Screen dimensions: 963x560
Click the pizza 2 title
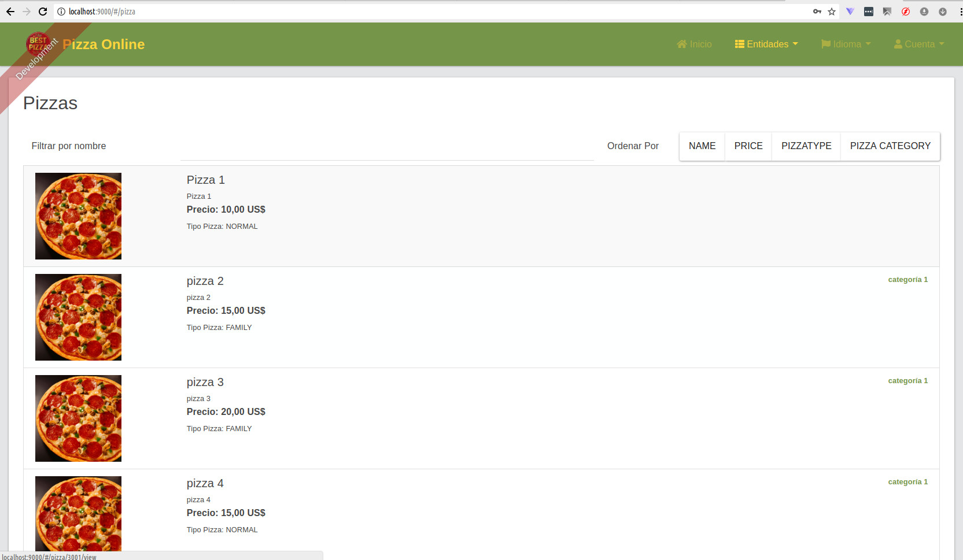(x=205, y=281)
